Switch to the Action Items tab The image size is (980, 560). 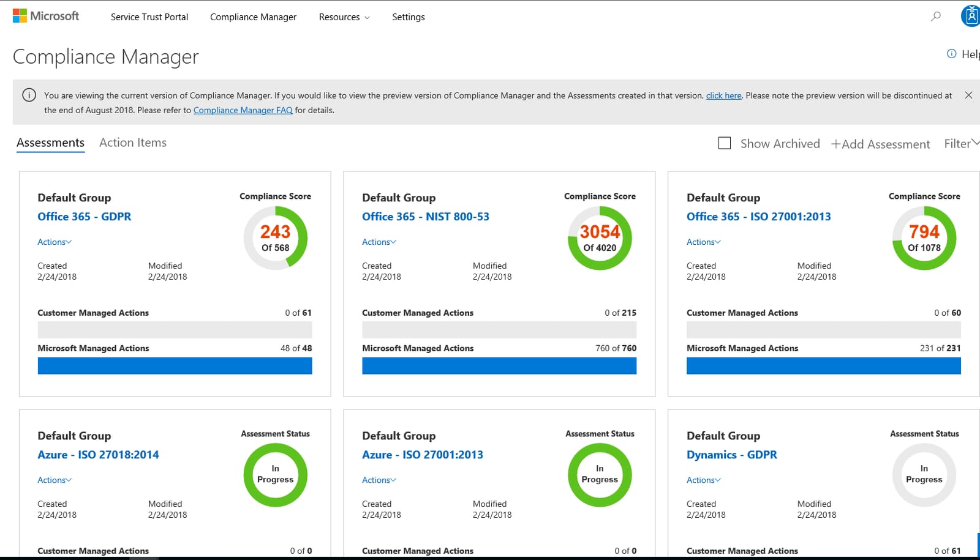[132, 143]
